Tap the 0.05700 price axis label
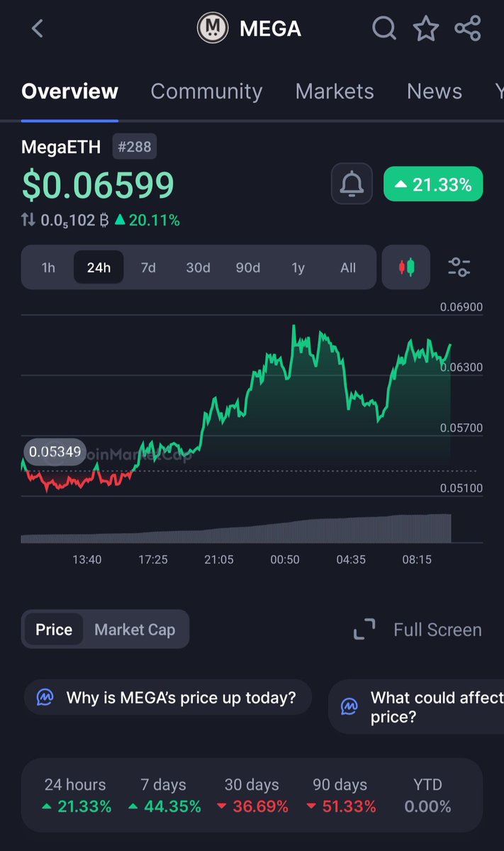The height and width of the screenshot is (851, 504). pos(461,428)
